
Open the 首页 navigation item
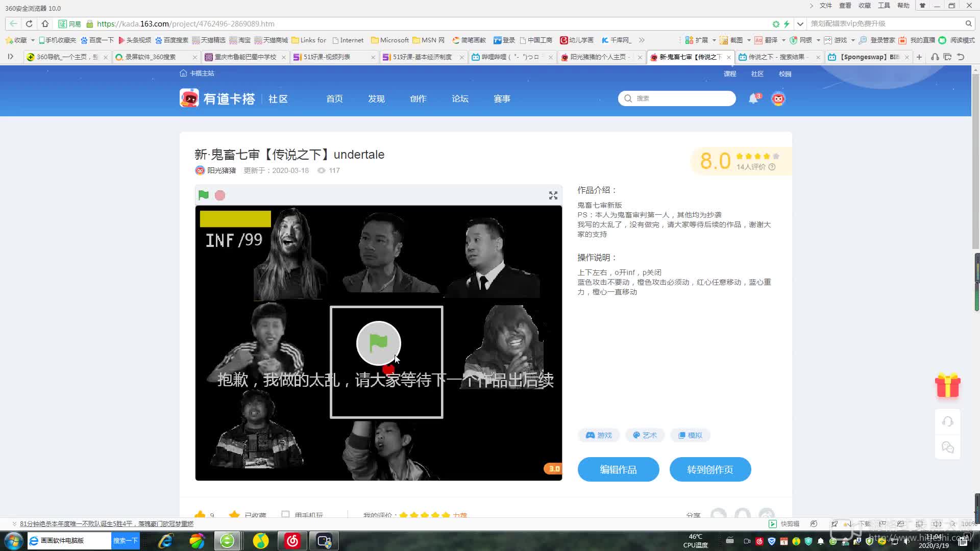pyautogui.click(x=334, y=98)
